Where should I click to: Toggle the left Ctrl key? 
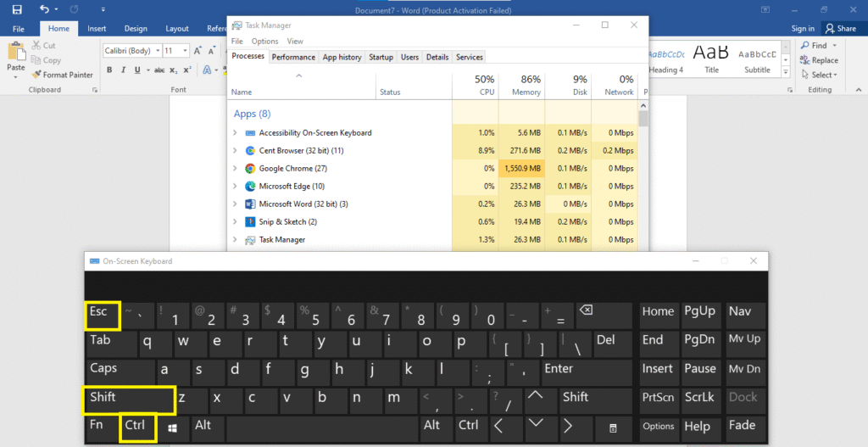pyautogui.click(x=138, y=427)
